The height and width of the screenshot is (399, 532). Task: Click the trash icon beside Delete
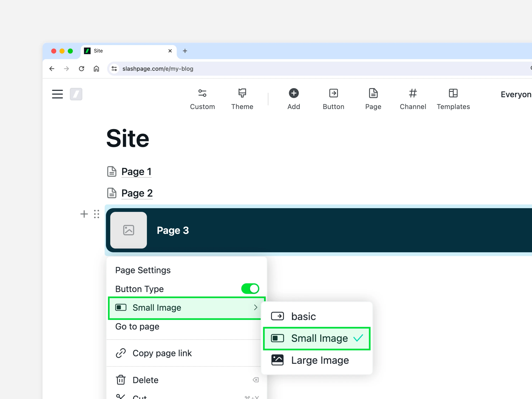[120, 380]
